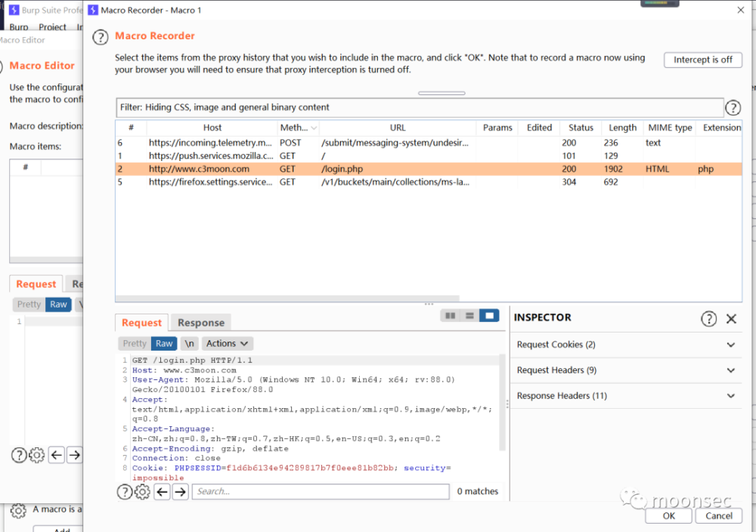Open settings gear at bottom of Macro Editor

[36, 455]
